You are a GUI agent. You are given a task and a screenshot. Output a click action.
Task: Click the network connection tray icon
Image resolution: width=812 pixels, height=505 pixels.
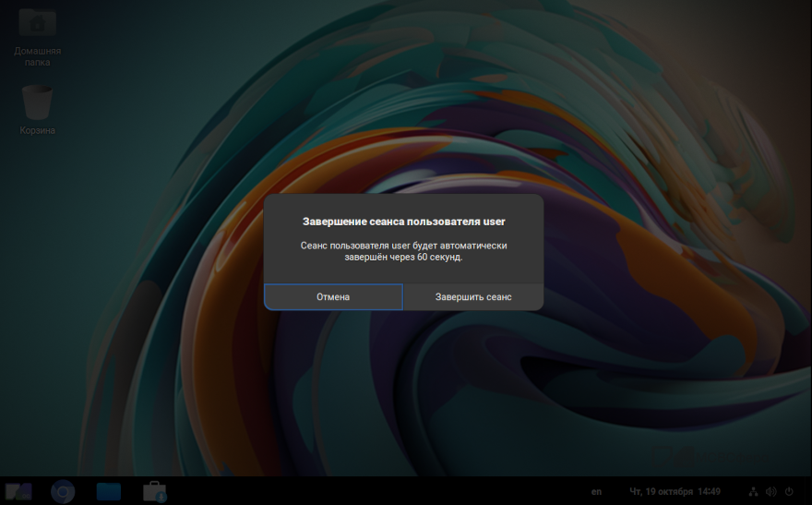pyautogui.click(x=753, y=491)
